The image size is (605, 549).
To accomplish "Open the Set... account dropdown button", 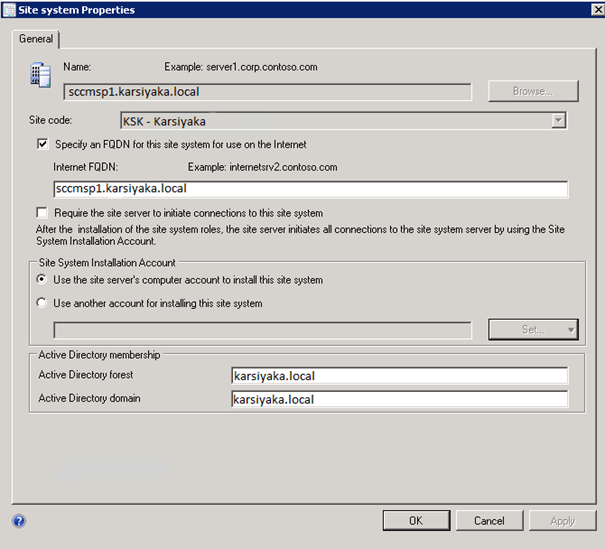I will tap(533, 329).
